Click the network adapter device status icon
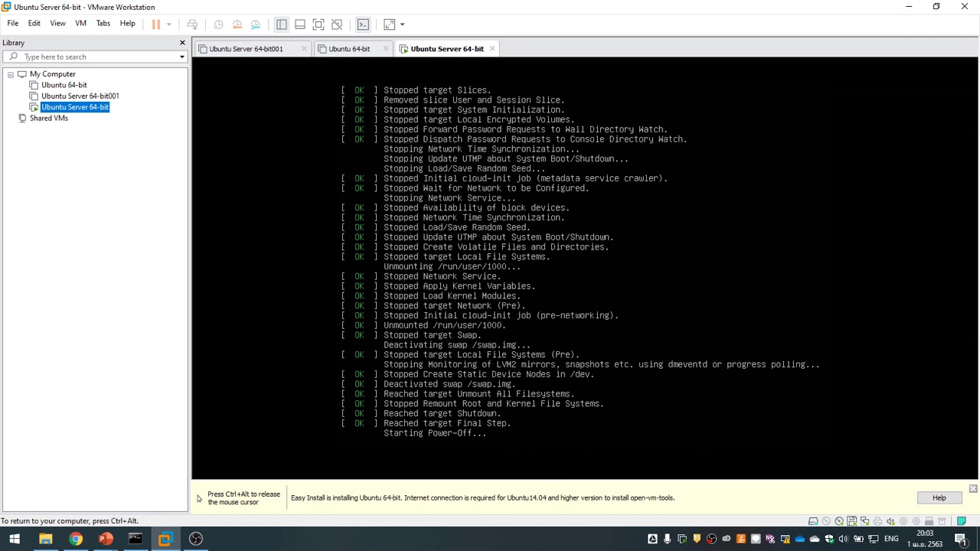The width and height of the screenshot is (980, 551). 864,522
